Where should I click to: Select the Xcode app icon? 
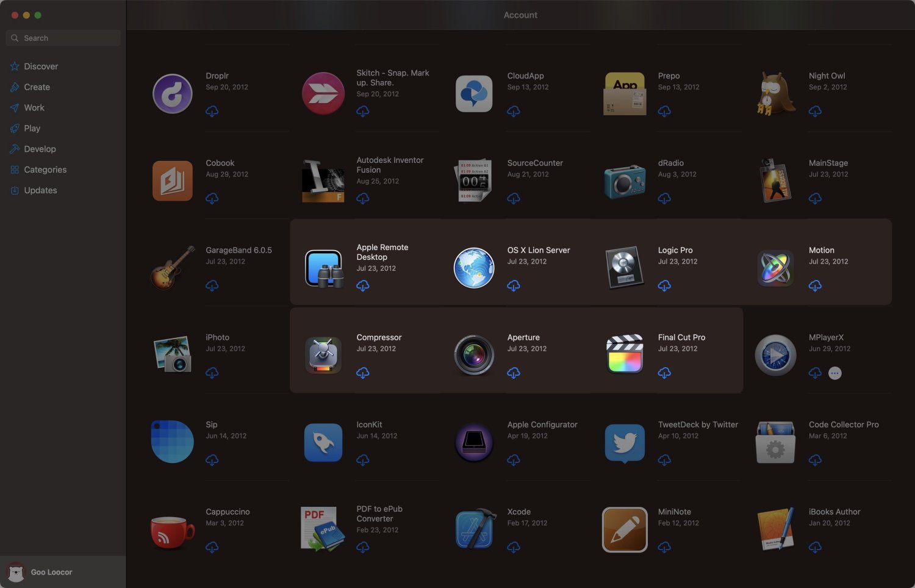(474, 529)
